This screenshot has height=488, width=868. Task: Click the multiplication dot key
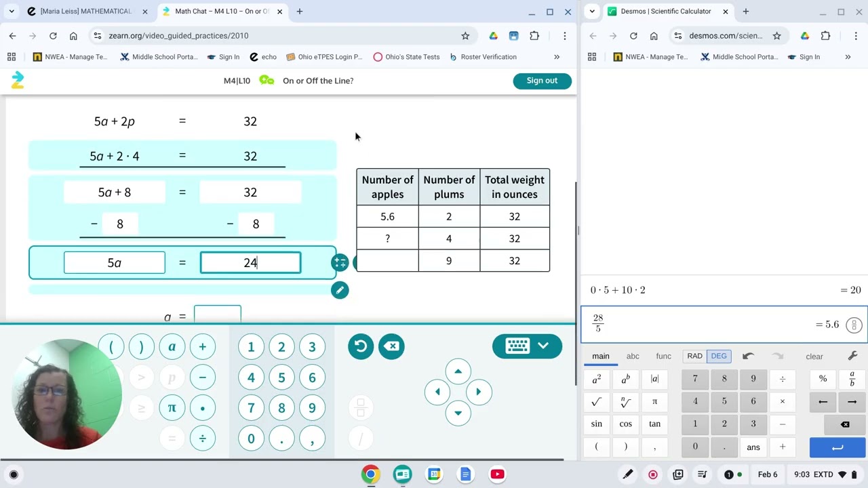point(202,408)
